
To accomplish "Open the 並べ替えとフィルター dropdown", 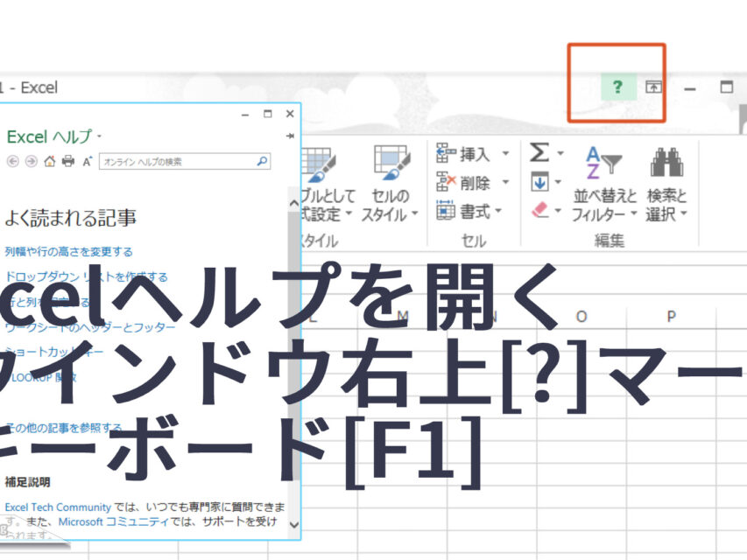I will (x=633, y=213).
